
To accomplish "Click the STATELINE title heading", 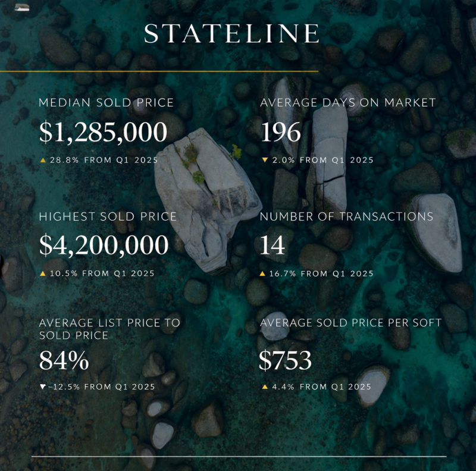I will [x=231, y=34].
